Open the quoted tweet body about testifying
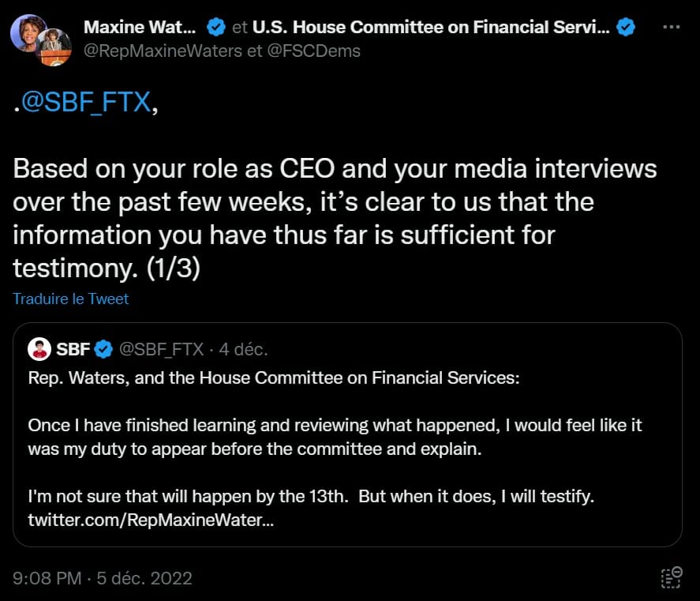Viewport: 700px width, 601px height. click(x=335, y=437)
